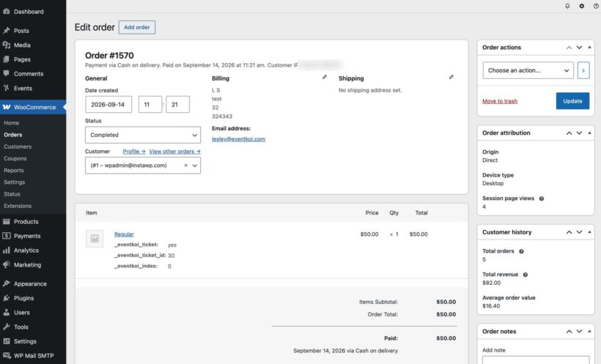Click the help question icon top right
This screenshot has height=364, width=601.
pyautogui.click(x=596, y=6)
